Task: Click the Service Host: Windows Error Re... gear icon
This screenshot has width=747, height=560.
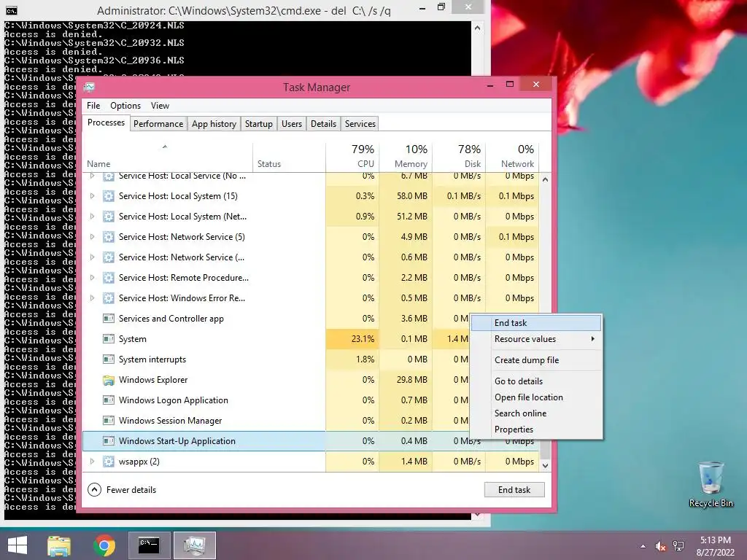Action: pyautogui.click(x=109, y=298)
